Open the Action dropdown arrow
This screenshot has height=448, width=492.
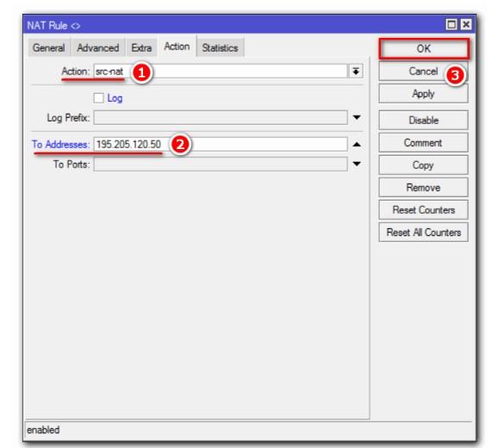coord(356,72)
